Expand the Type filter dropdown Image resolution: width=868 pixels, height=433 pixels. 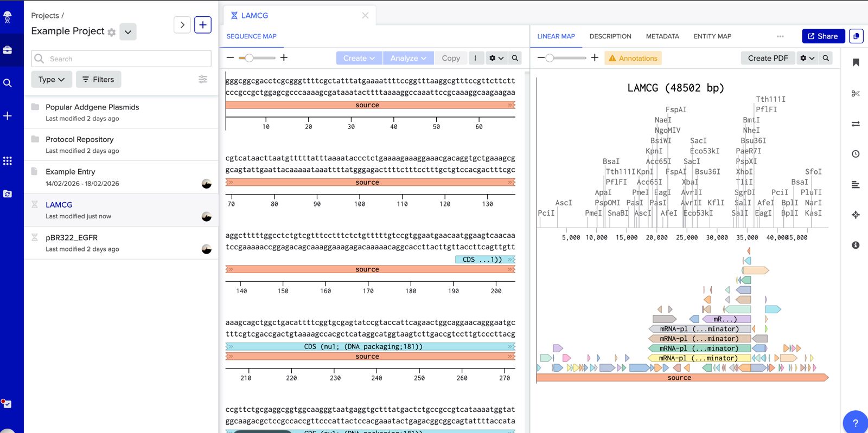pos(52,79)
